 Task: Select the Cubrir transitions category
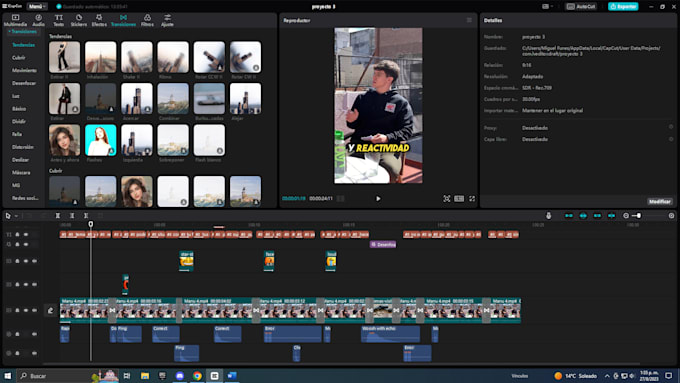point(19,58)
